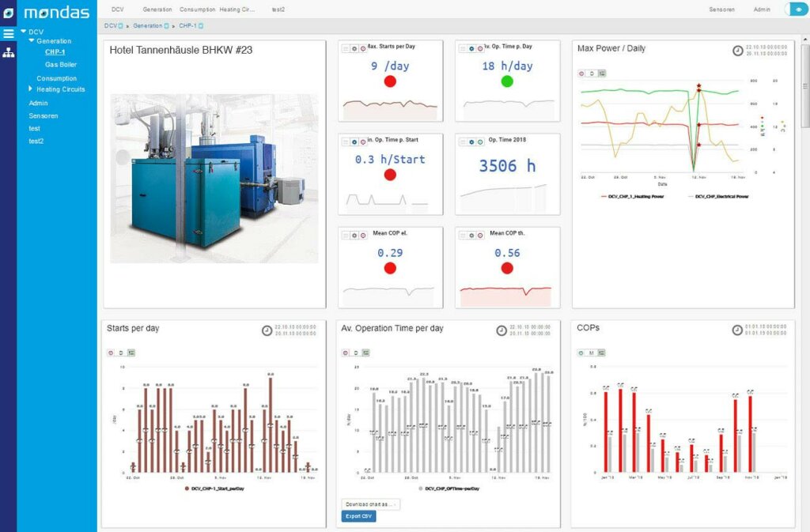Open the DCV breadcrumb dropdown
Image resolution: width=810 pixels, height=532 pixels.
click(x=120, y=26)
